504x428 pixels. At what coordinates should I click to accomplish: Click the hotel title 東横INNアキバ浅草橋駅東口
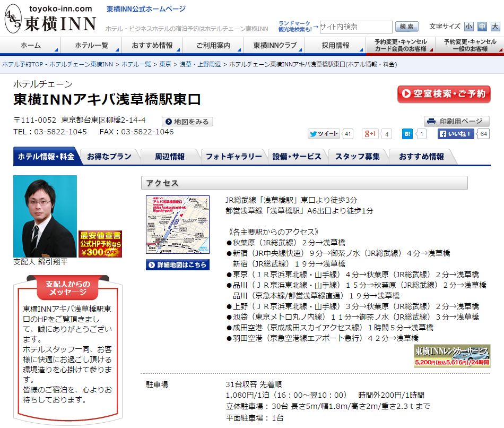[x=107, y=99]
